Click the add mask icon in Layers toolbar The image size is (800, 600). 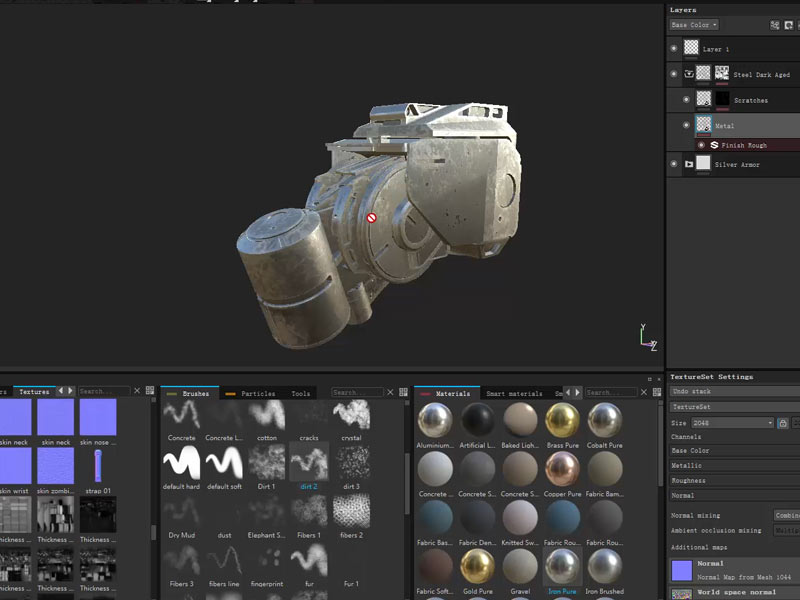788,25
